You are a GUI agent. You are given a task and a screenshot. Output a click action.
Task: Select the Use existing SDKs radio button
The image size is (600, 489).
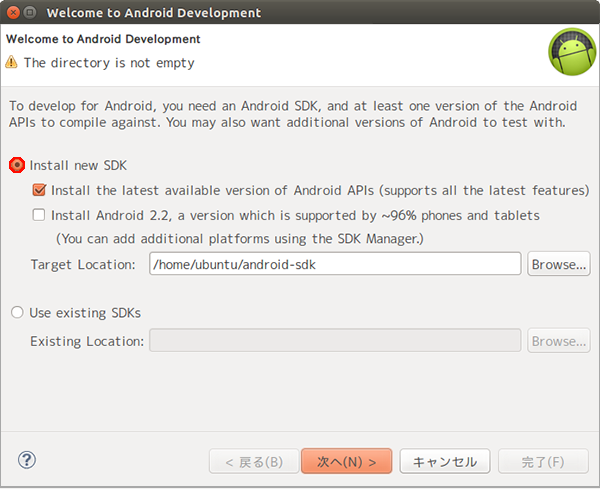coord(17,313)
